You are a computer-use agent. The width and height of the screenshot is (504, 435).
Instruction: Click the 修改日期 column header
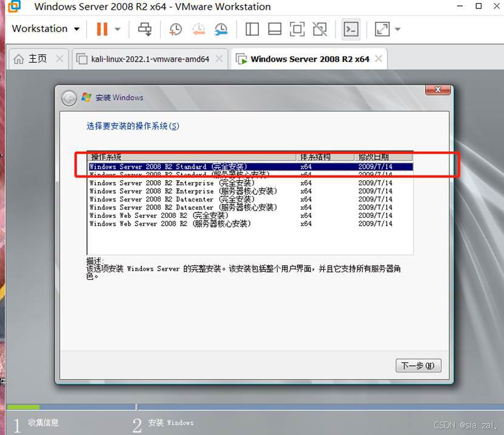coord(371,156)
